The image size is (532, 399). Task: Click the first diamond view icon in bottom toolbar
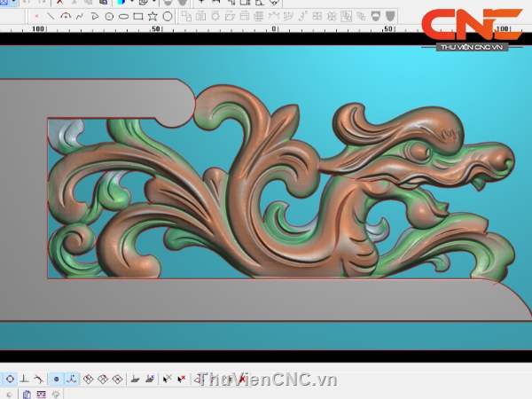[88, 379]
